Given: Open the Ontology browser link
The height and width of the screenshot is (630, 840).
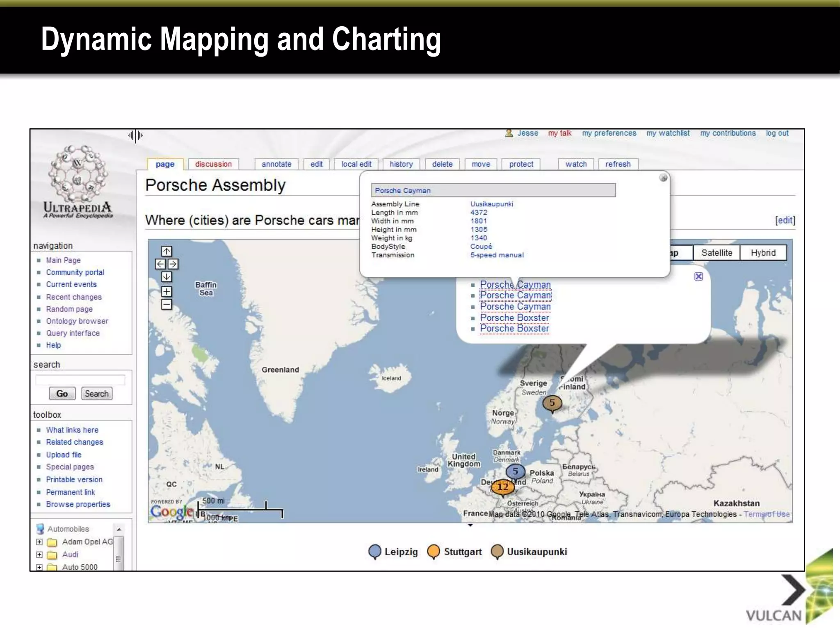Looking at the screenshot, I should tap(77, 321).
